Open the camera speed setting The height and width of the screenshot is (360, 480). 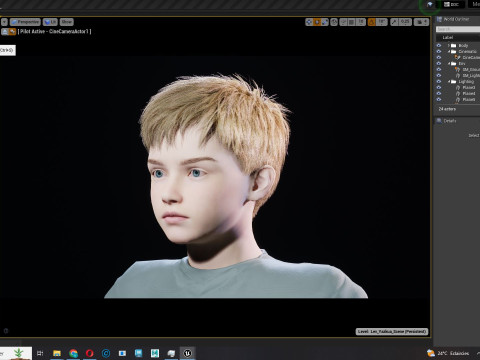[x=421, y=22]
